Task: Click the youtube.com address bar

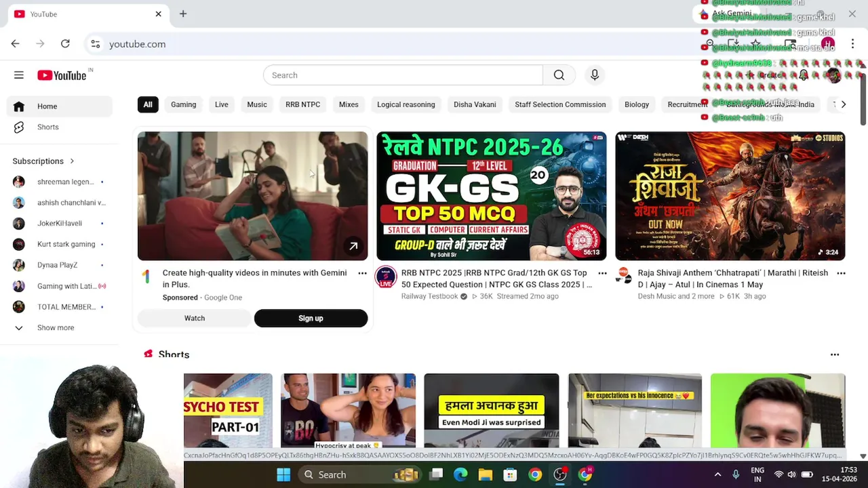Action: tap(393, 44)
